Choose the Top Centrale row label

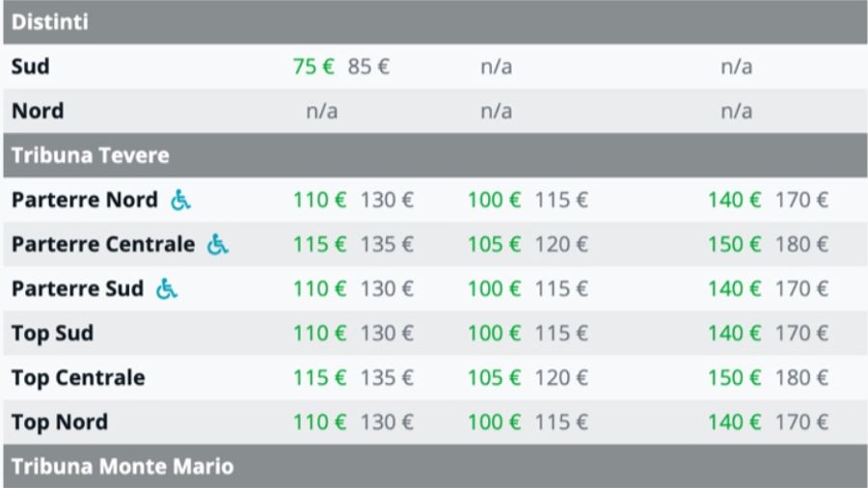[78, 377]
